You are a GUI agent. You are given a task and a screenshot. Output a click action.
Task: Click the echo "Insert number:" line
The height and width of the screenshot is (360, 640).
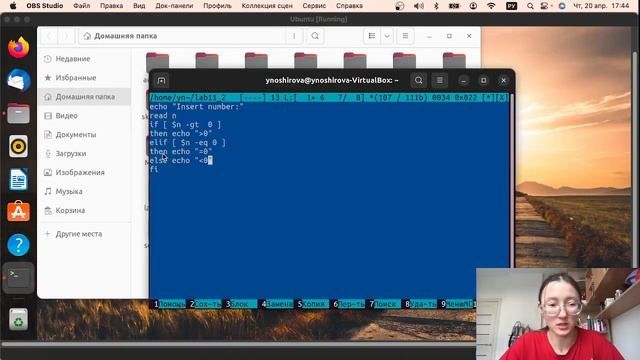coord(196,107)
